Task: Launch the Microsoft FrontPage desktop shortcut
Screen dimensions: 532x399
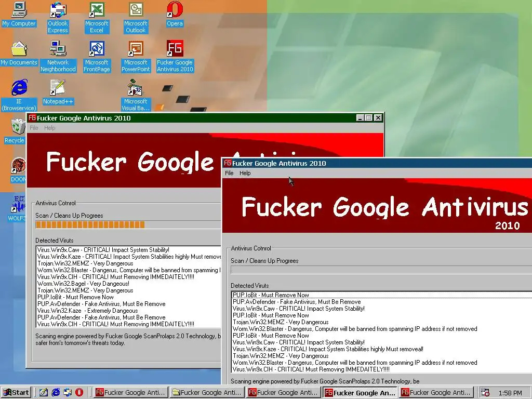Action: pos(97,56)
